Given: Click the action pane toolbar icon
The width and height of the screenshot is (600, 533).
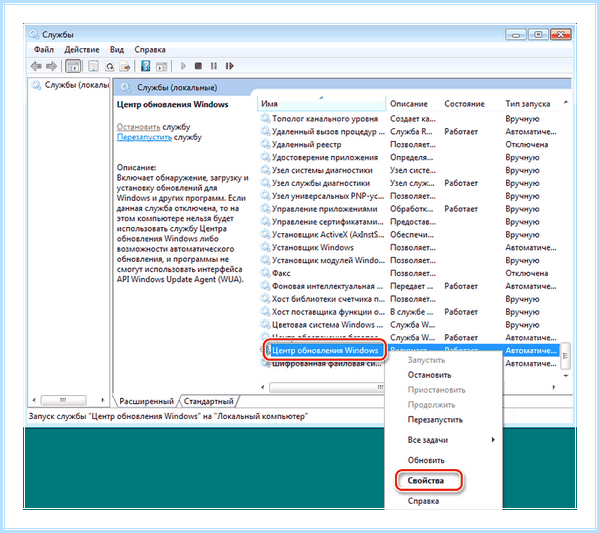Looking at the screenshot, I should [161, 66].
